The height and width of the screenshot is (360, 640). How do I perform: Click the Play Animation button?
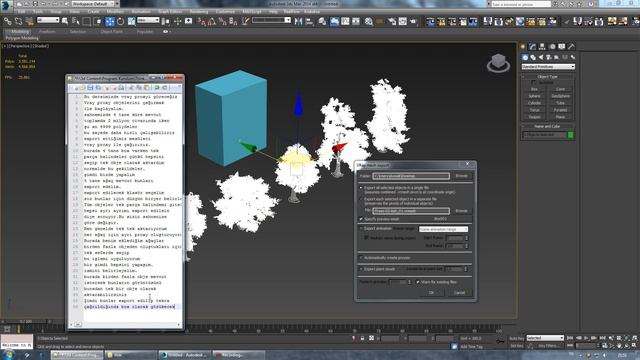coord(587,338)
